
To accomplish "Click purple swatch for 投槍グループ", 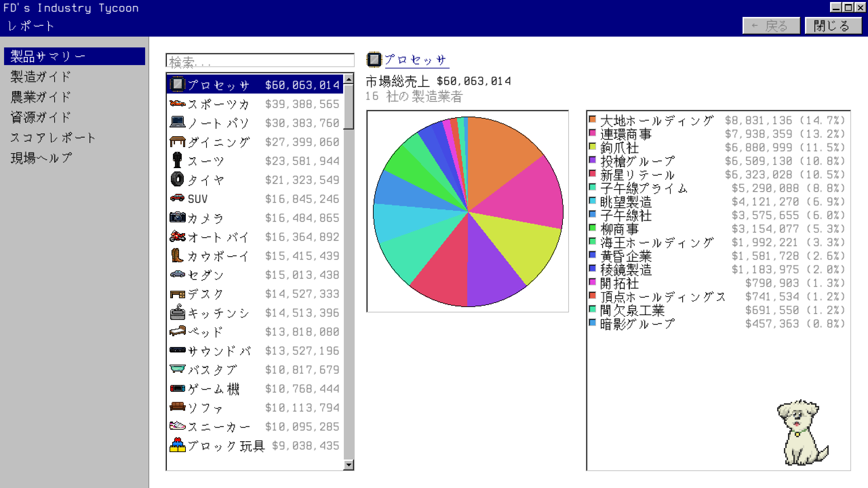I will [x=592, y=160].
